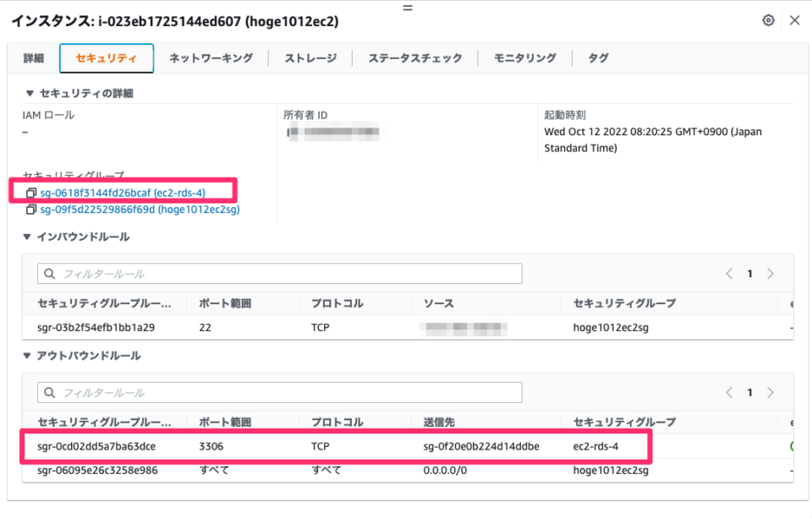Go to next page of inbound rules
The width and height of the screenshot is (812, 518).
[771, 274]
